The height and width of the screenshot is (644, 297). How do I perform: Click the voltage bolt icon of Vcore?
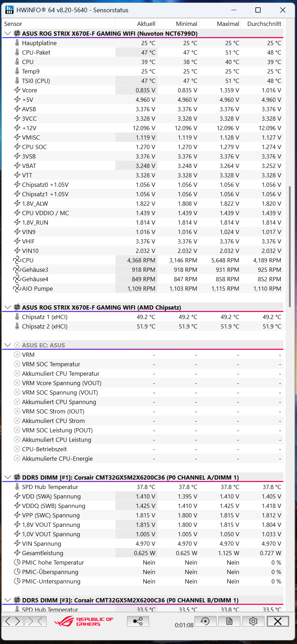17,90
